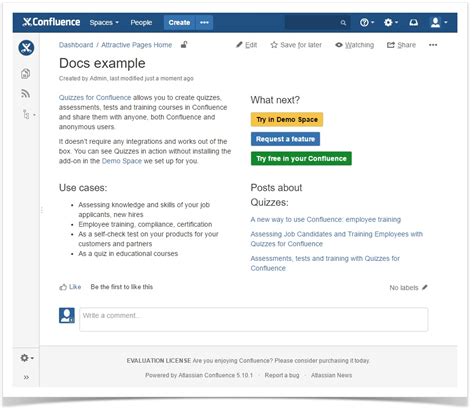Click Edit page button
The image size is (474, 411).
tap(247, 45)
